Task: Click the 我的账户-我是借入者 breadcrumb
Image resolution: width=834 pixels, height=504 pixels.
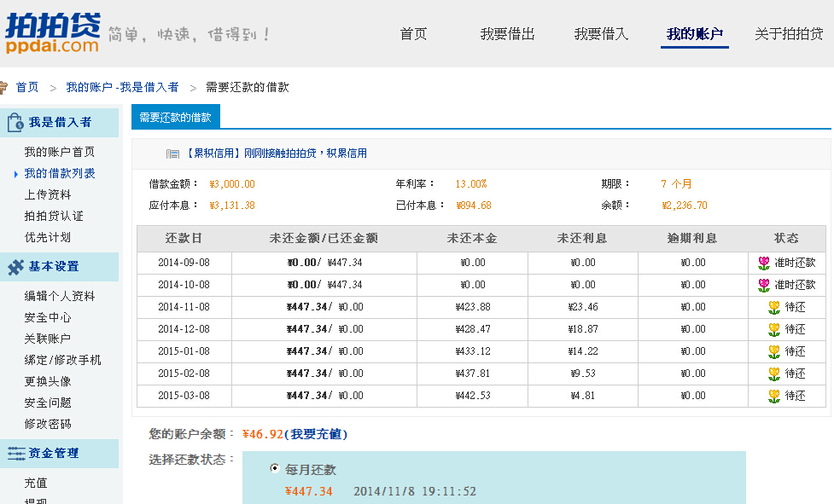Action: 122,87
